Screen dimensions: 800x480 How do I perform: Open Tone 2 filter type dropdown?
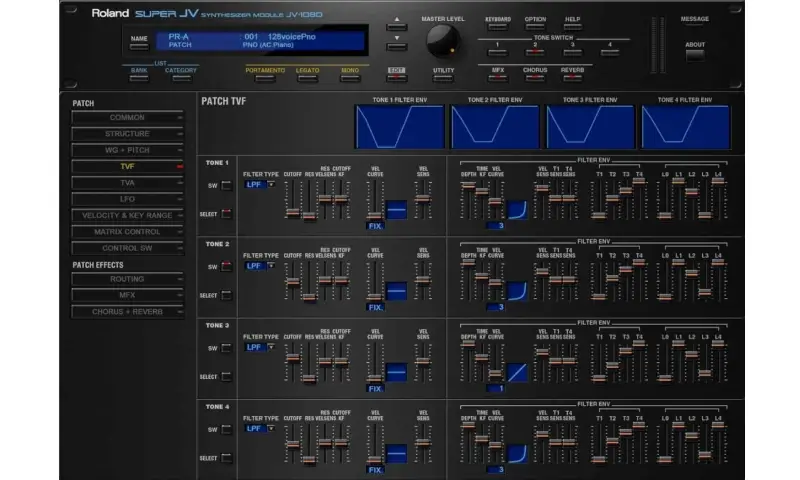(260, 266)
